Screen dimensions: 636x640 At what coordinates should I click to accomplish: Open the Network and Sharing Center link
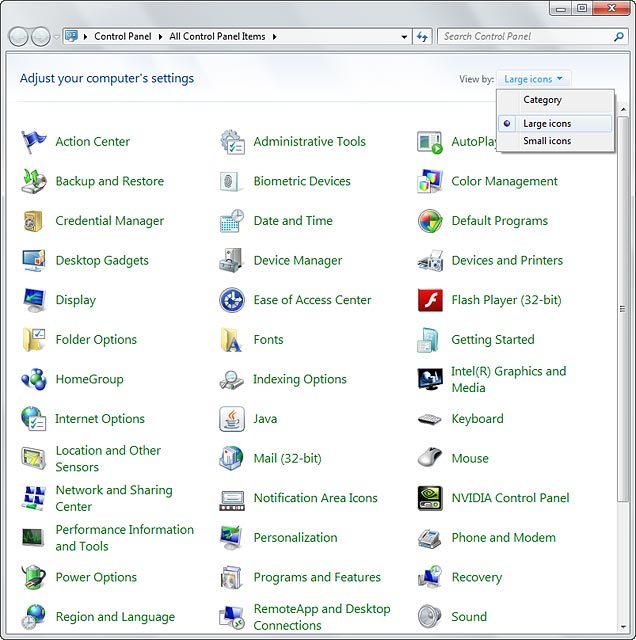(x=114, y=498)
